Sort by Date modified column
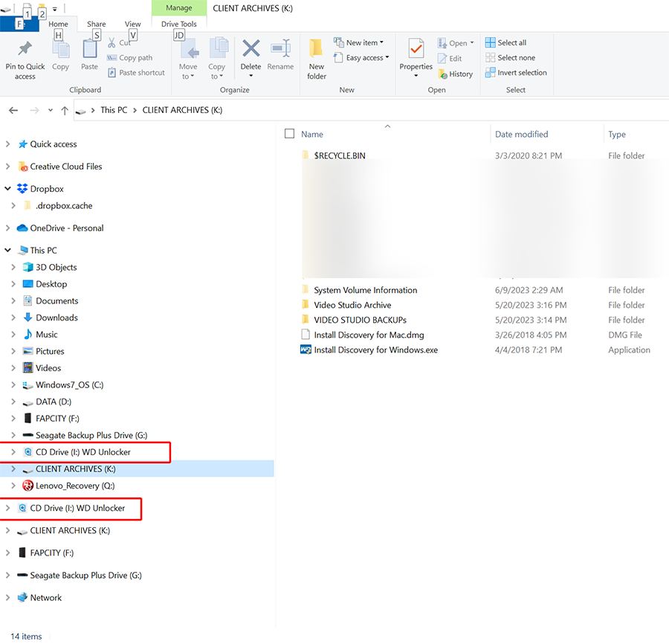 [x=521, y=135]
